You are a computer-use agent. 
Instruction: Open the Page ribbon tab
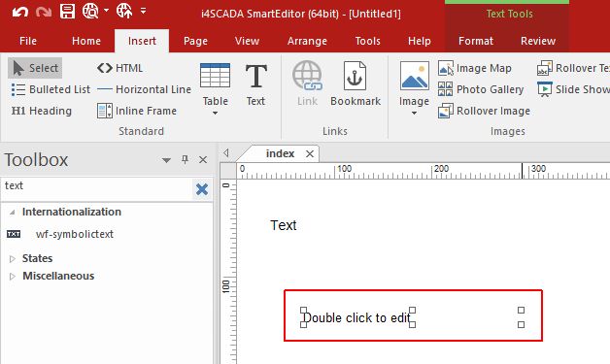pos(195,41)
